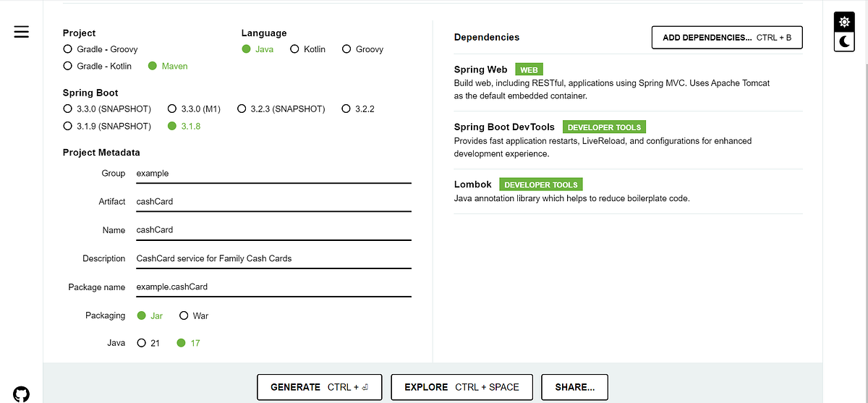
Task: Click the Dependencies heading
Action: click(487, 38)
